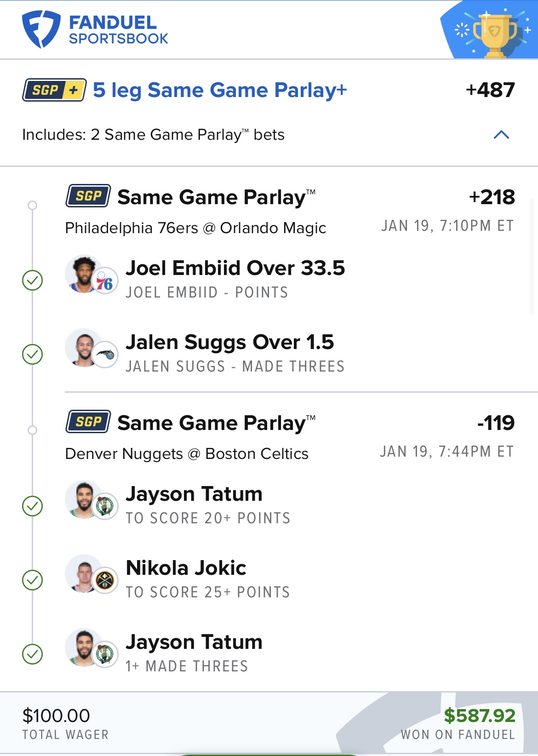
Task: Tap the SGP+ badge icon
Action: click(x=54, y=90)
